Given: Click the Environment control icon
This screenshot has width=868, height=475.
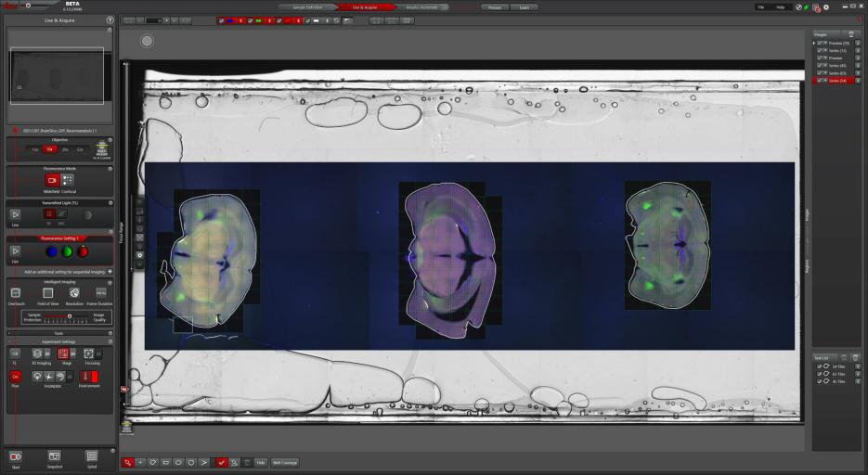Looking at the screenshot, I should 88,377.
